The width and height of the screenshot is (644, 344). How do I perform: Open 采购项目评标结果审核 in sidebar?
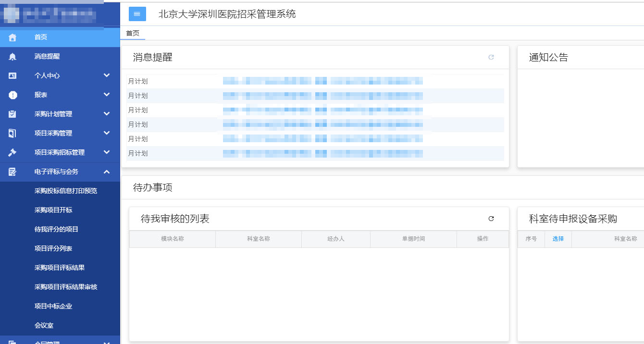click(66, 287)
